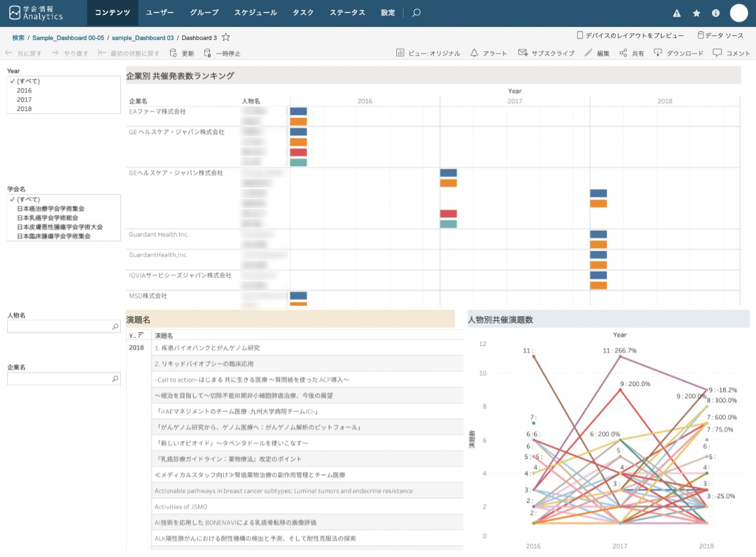This screenshot has width=756, height=557.
Task: Open the スケジュール tab
Action: pyautogui.click(x=255, y=13)
